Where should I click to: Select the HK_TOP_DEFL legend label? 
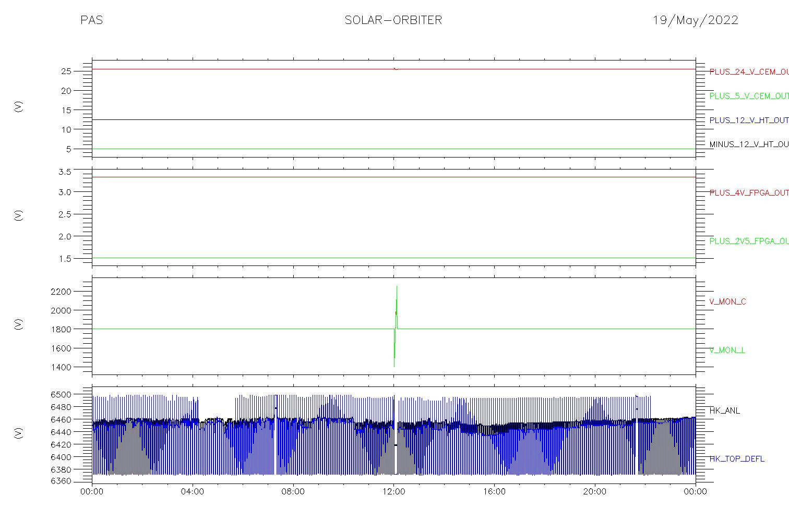736,459
